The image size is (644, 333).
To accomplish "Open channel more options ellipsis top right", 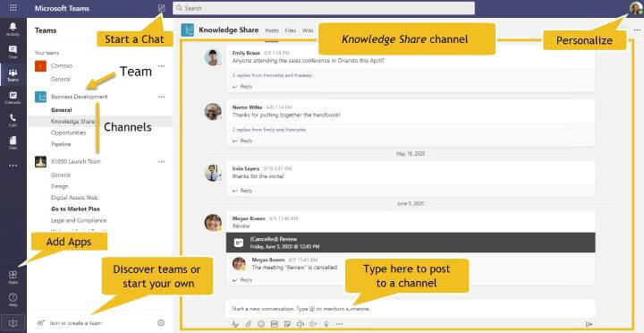I will point(637,30).
